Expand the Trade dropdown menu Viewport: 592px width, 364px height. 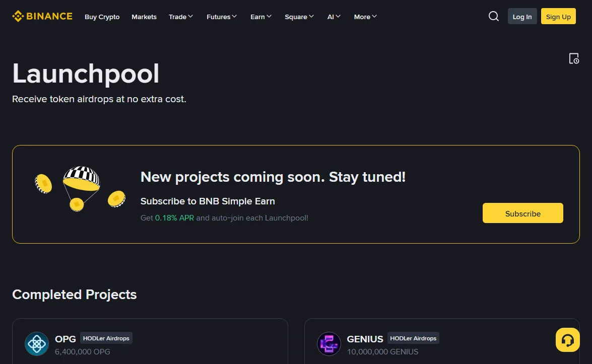(181, 17)
